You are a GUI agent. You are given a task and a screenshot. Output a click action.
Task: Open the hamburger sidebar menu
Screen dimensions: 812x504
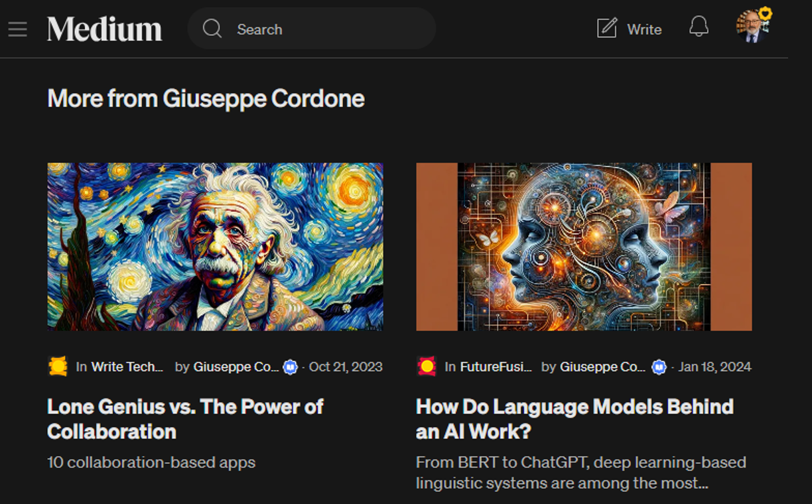point(18,29)
